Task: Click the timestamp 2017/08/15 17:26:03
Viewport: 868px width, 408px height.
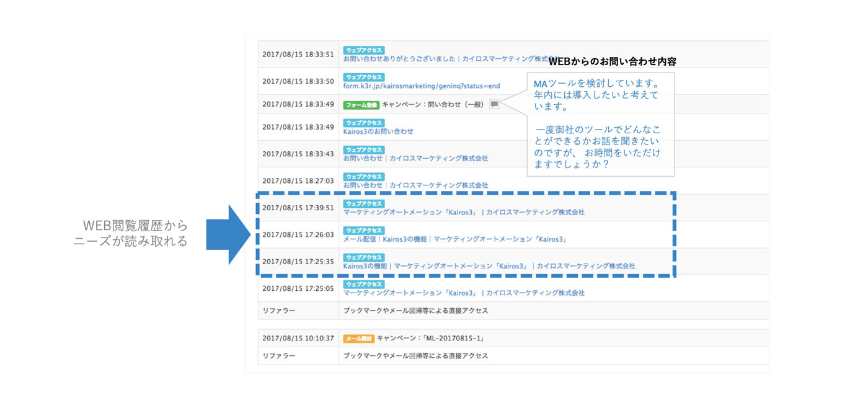Action: tap(298, 234)
